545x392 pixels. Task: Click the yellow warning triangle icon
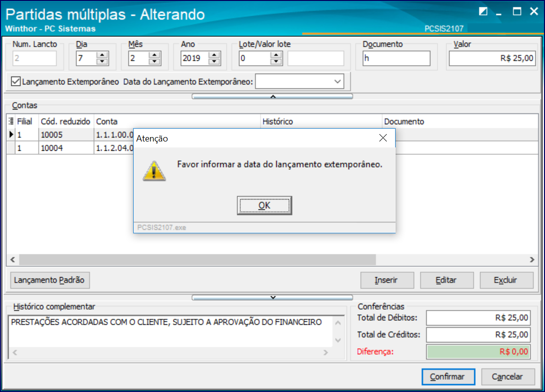(x=154, y=170)
